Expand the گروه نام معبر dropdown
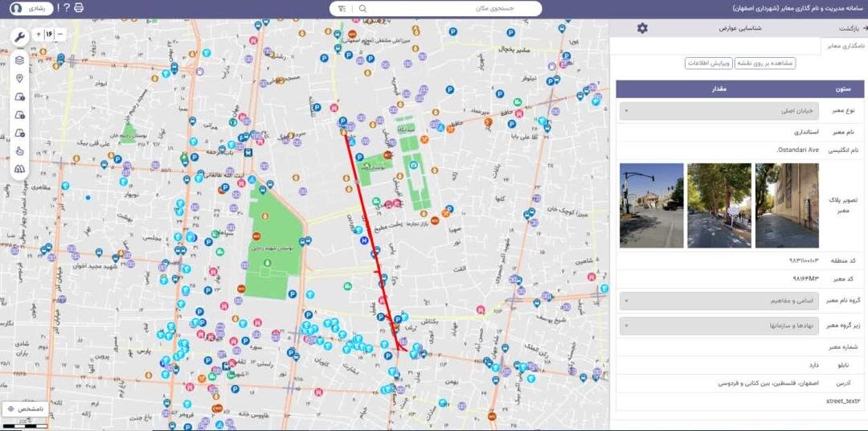 coord(739,302)
